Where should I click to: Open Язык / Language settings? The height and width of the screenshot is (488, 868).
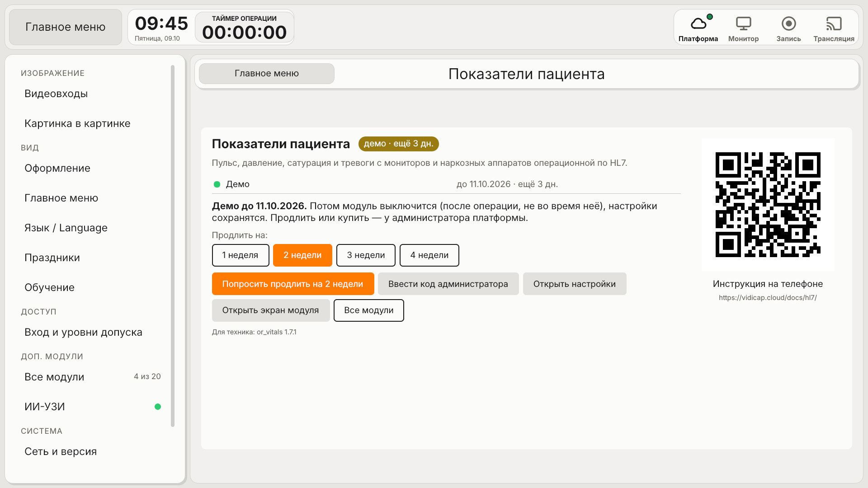pos(93,228)
